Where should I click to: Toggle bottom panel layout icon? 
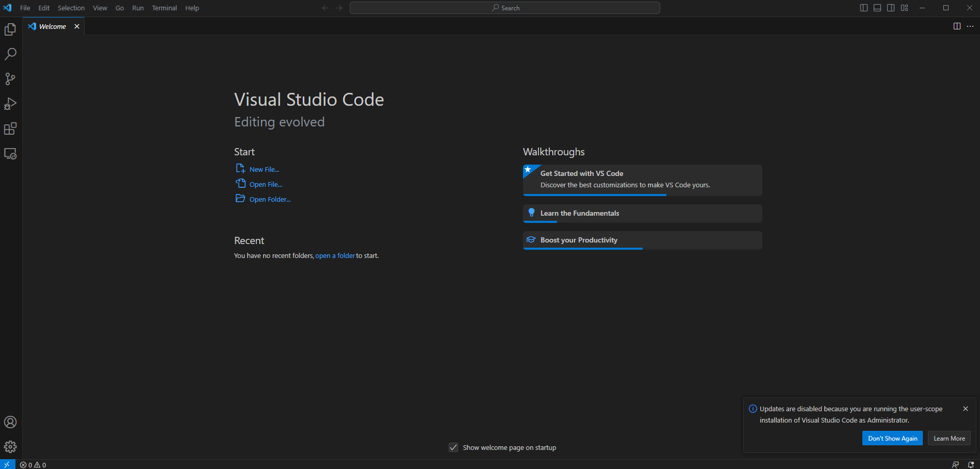point(877,8)
